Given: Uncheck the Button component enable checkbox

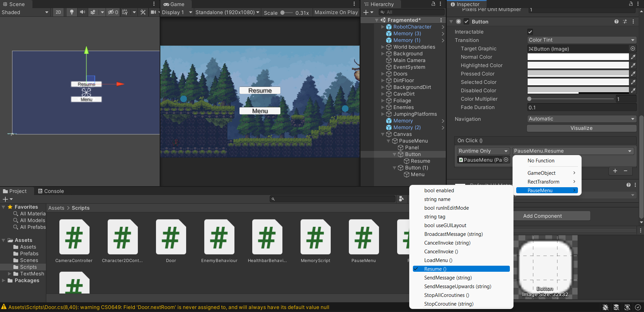Looking at the screenshot, I should pos(466,21).
